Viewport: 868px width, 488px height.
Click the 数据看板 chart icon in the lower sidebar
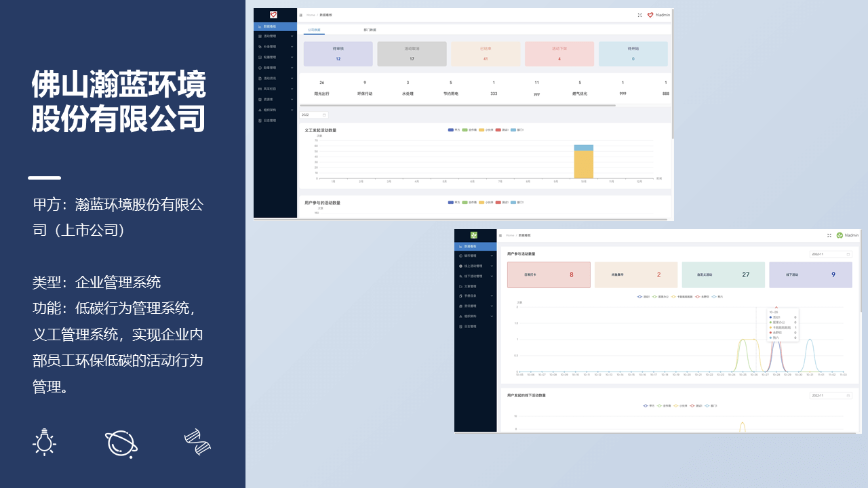click(x=460, y=247)
